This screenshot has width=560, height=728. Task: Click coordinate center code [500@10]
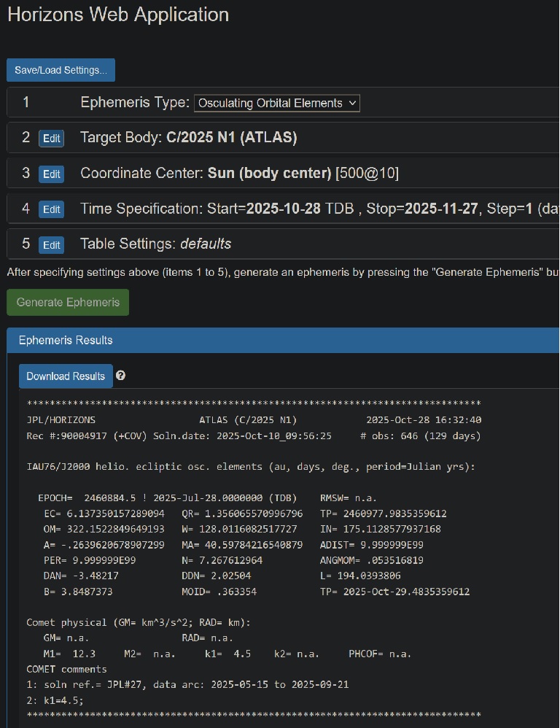click(x=367, y=173)
